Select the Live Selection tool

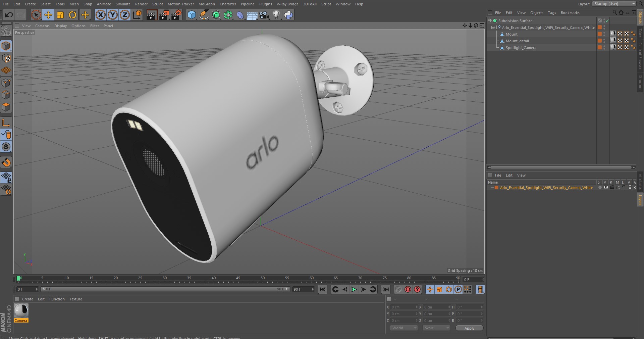click(36, 15)
